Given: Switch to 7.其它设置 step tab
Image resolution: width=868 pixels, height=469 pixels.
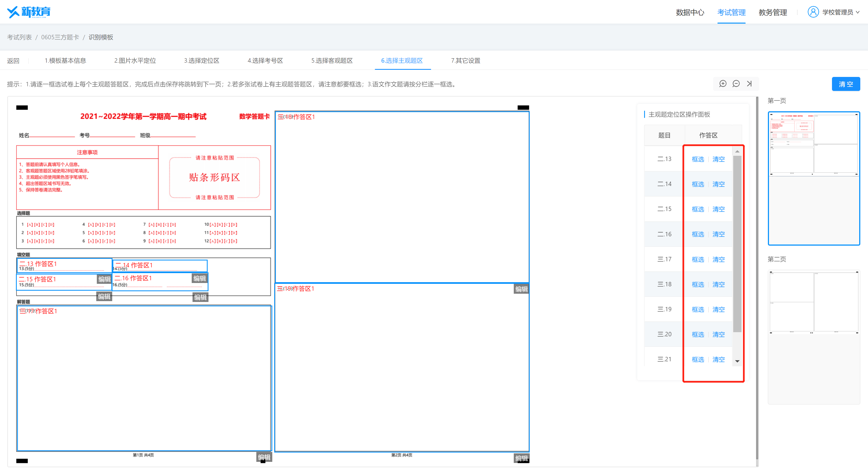Looking at the screenshot, I should (x=465, y=61).
